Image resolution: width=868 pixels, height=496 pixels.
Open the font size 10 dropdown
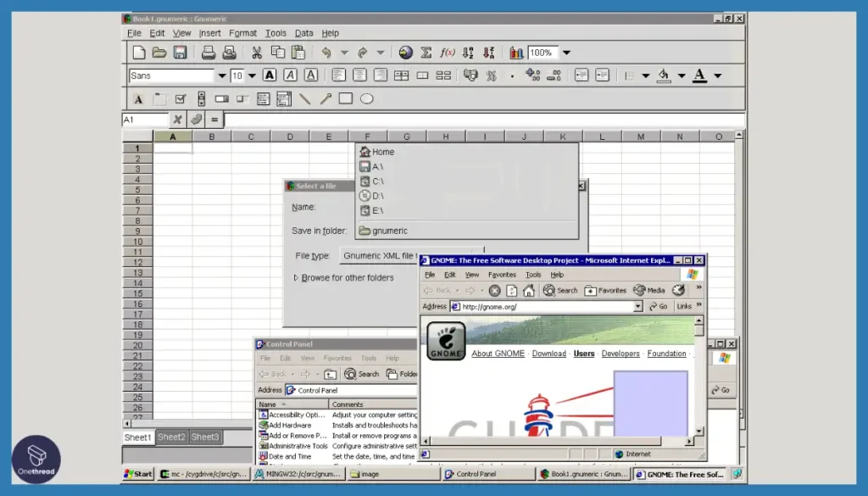coord(252,75)
